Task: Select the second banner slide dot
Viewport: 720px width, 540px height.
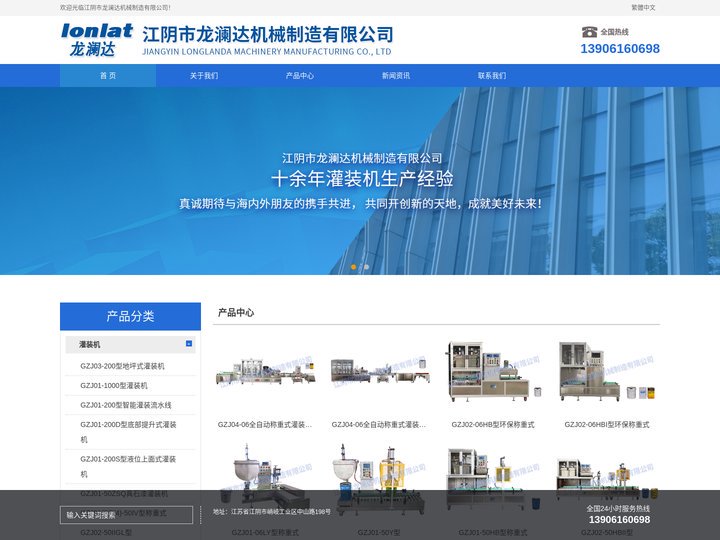Action: click(x=366, y=267)
